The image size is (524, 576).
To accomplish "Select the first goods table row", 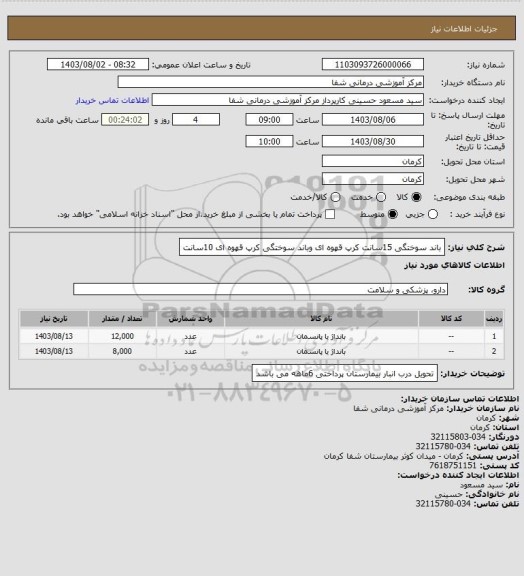I will [262, 336].
